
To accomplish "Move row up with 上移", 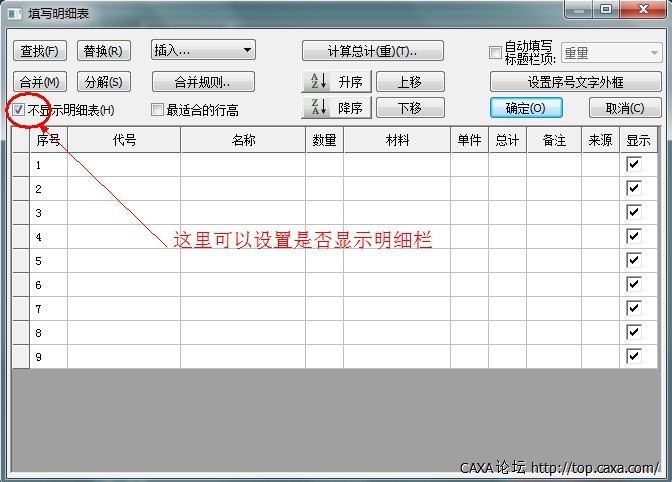I will (410, 81).
